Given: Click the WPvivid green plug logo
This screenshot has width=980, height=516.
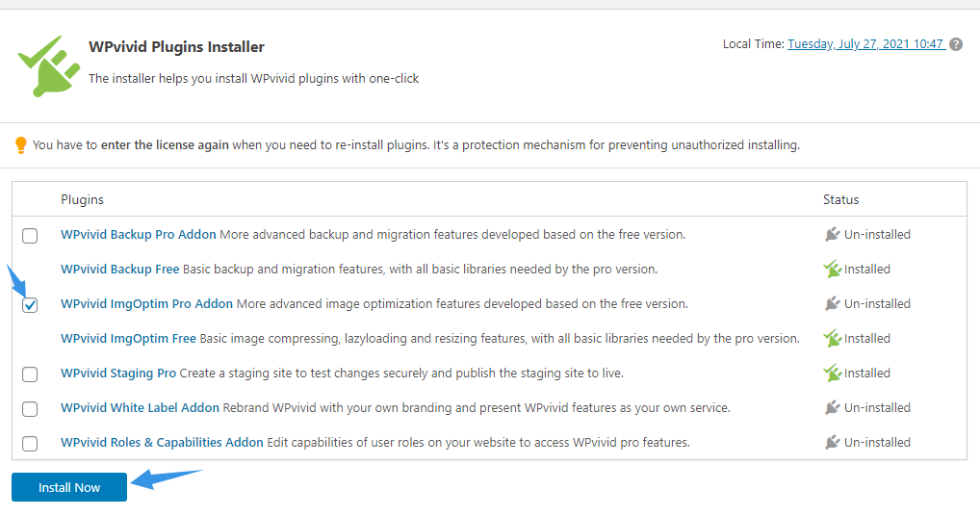Looking at the screenshot, I should click(x=49, y=66).
